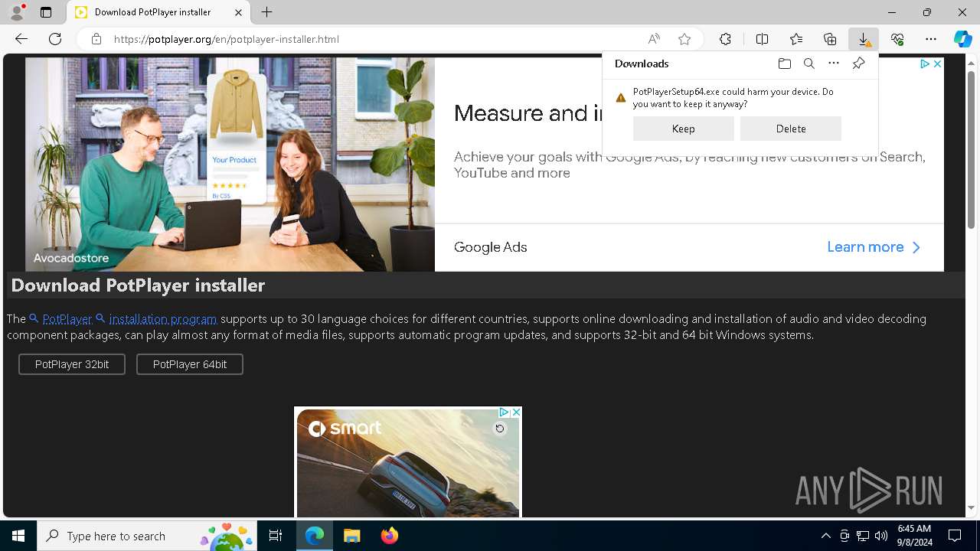This screenshot has height=551, width=980.
Task: Go back to previous page
Action: [x=21, y=39]
